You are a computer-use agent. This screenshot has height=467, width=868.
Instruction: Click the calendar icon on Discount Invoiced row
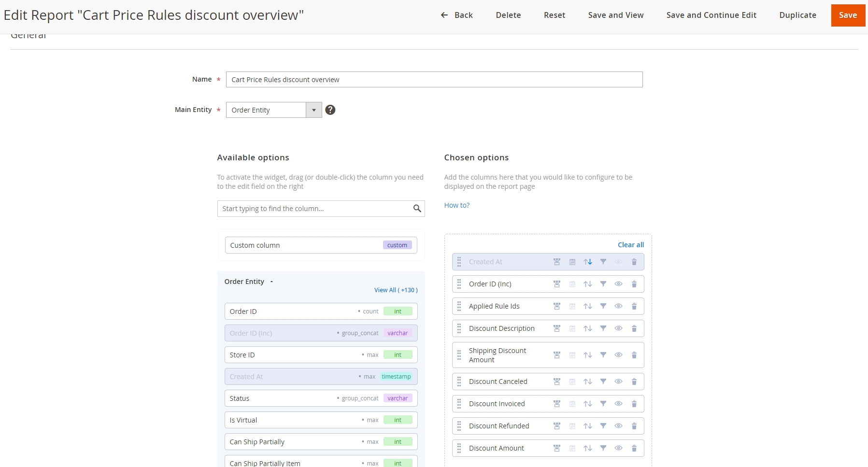click(572, 404)
